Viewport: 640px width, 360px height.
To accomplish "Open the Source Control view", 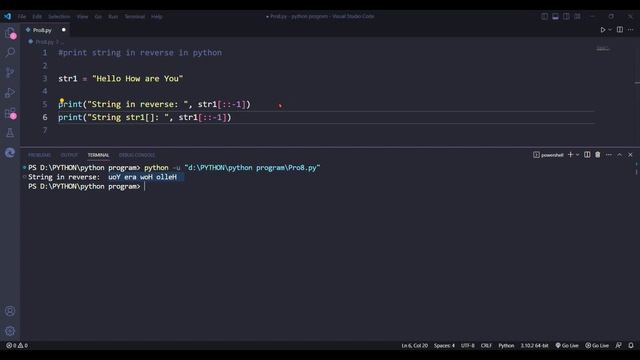I will tap(10, 72).
